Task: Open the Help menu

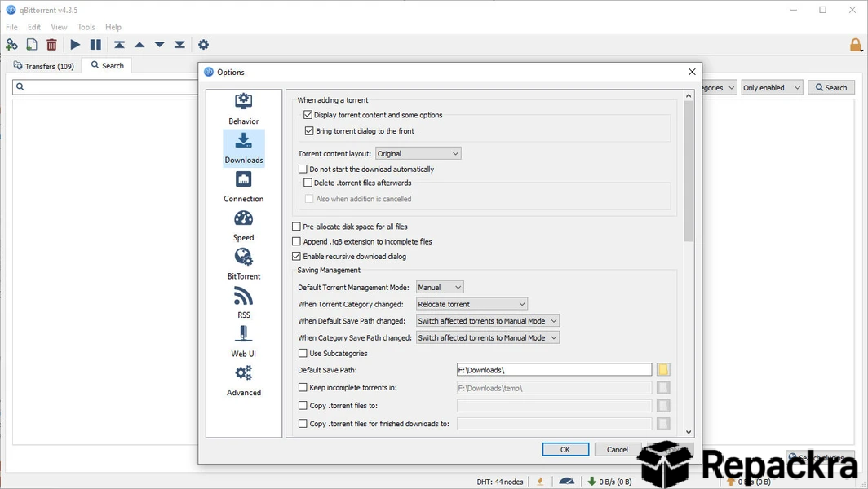Action: tap(113, 27)
